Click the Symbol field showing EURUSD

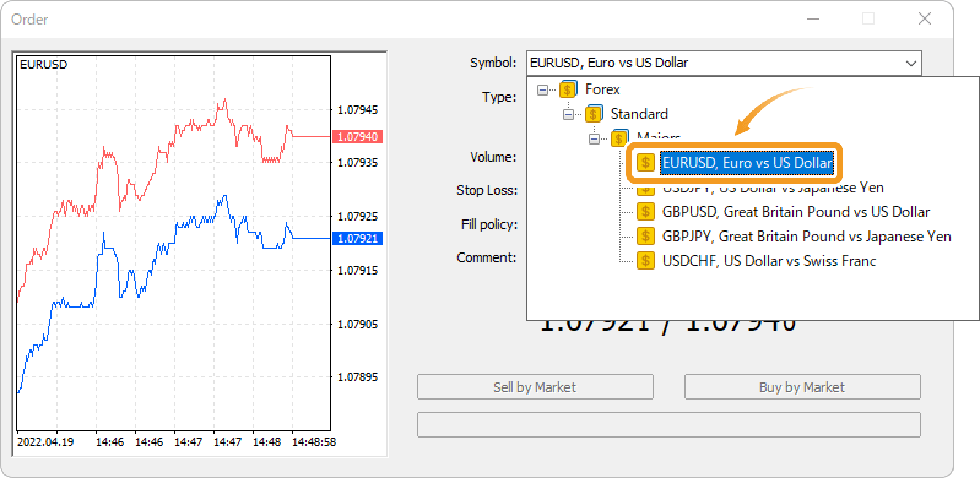click(x=724, y=63)
